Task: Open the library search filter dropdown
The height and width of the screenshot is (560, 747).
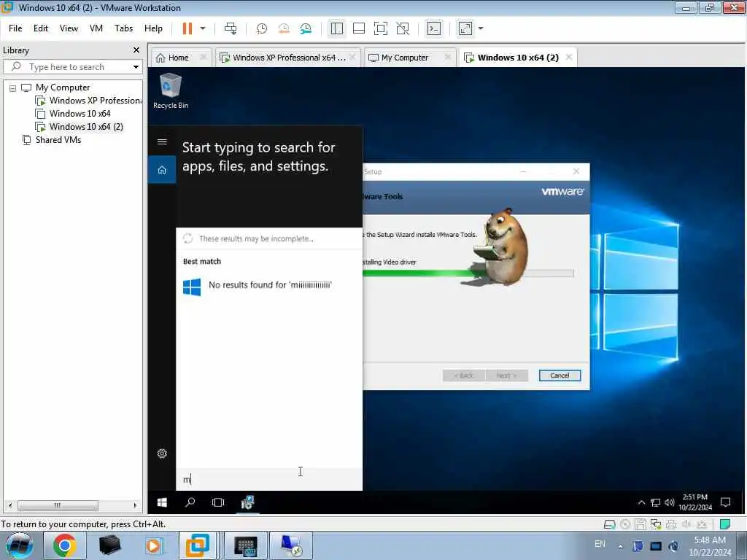Action: (x=136, y=67)
